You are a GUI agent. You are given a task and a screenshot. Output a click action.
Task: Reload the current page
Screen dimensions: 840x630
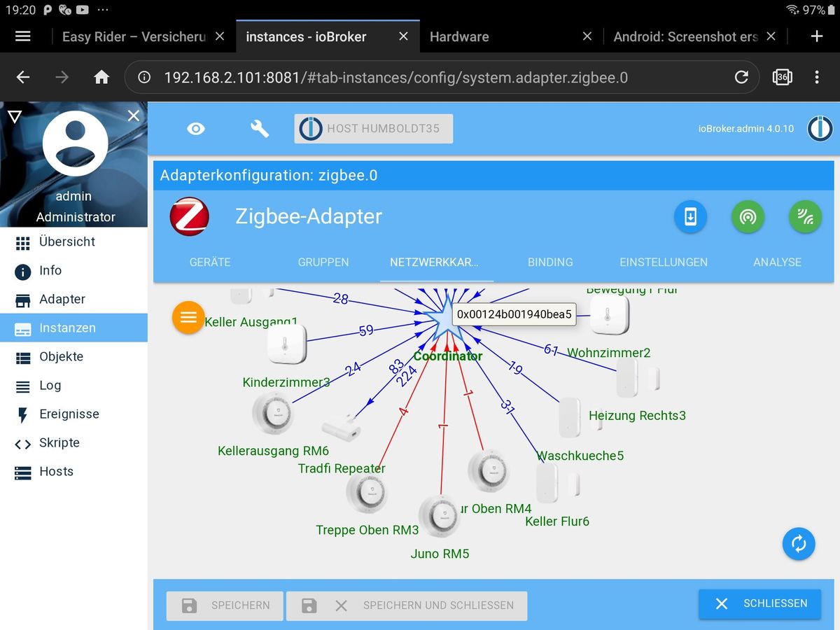[741, 77]
